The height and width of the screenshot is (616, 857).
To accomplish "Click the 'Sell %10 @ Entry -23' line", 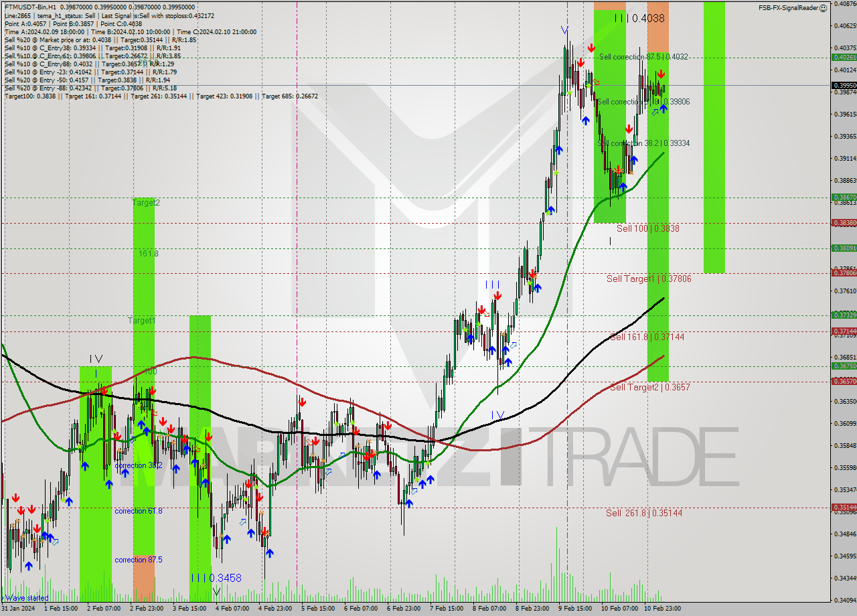I will pyautogui.click(x=90, y=72).
